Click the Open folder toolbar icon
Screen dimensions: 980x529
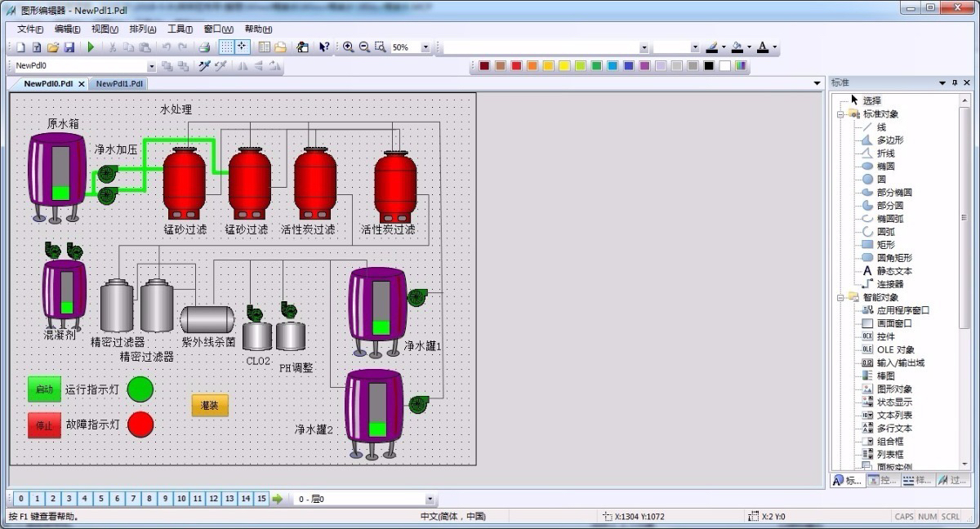pyautogui.click(x=53, y=47)
